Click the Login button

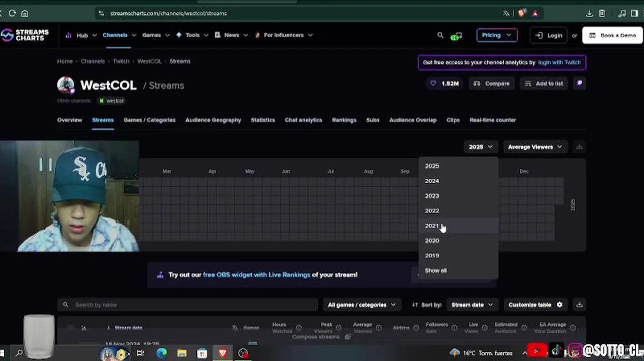tap(548, 35)
